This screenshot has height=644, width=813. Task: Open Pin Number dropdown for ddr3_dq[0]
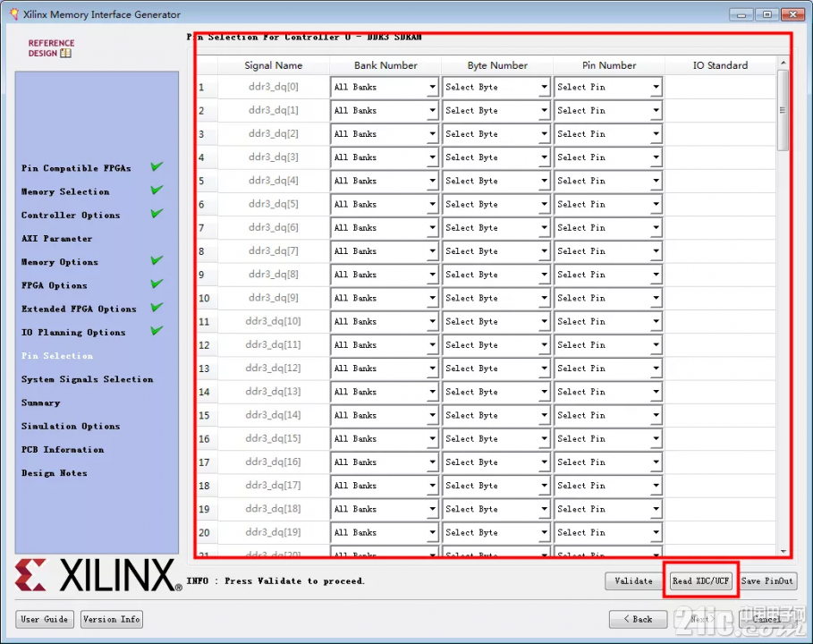(x=608, y=87)
